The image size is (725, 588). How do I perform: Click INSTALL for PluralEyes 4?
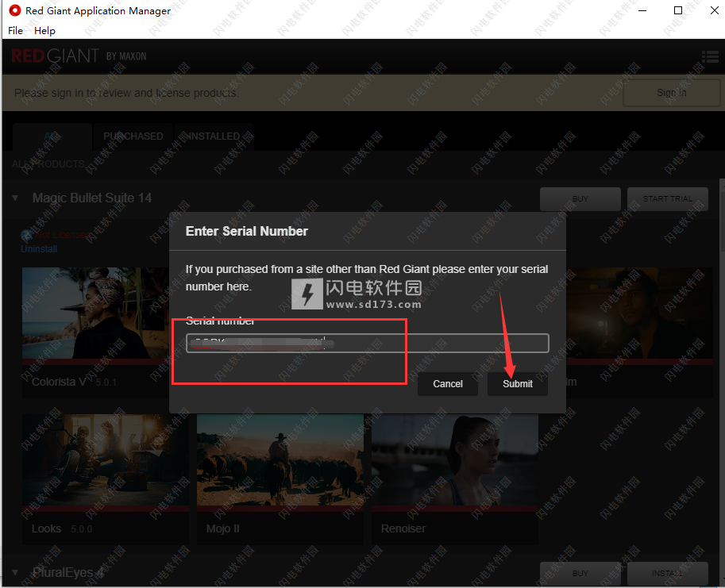(668, 573)
